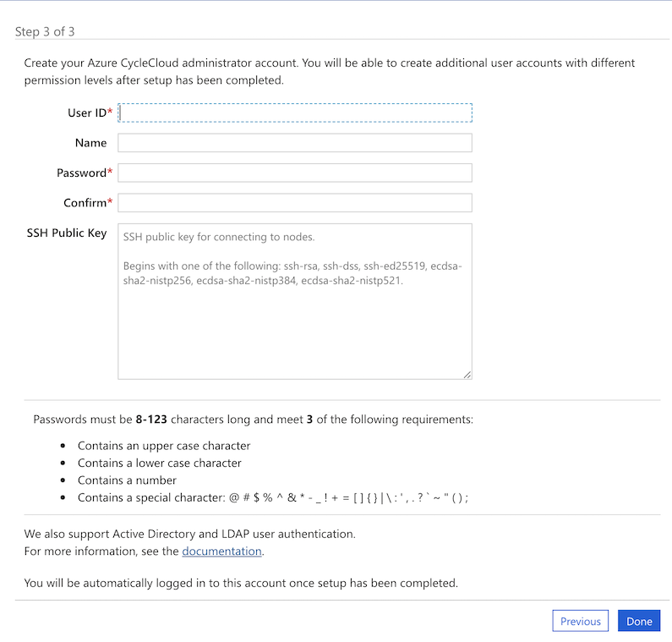Click the upper case character requirement
Screen dimensions: 672x642
pos(164,445)
